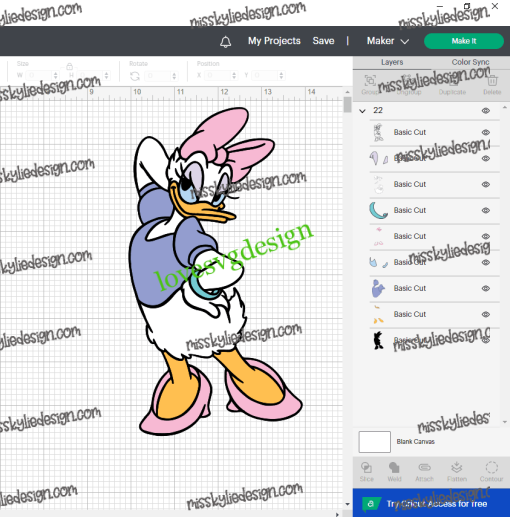Image resolution: width=510 pixels, height=517 pixels.
Task: Step the Height value spinner
Action: (107, 76)
